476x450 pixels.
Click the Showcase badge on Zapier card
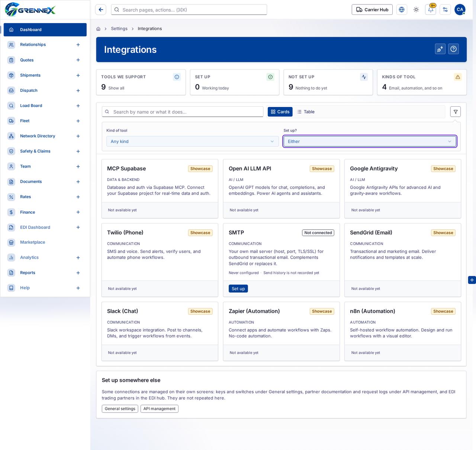click(322, 311)
